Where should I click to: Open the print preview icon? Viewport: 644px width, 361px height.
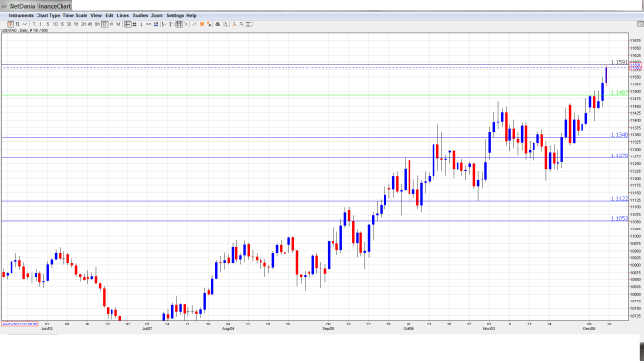pyautogui.click(x=225, y=24)
